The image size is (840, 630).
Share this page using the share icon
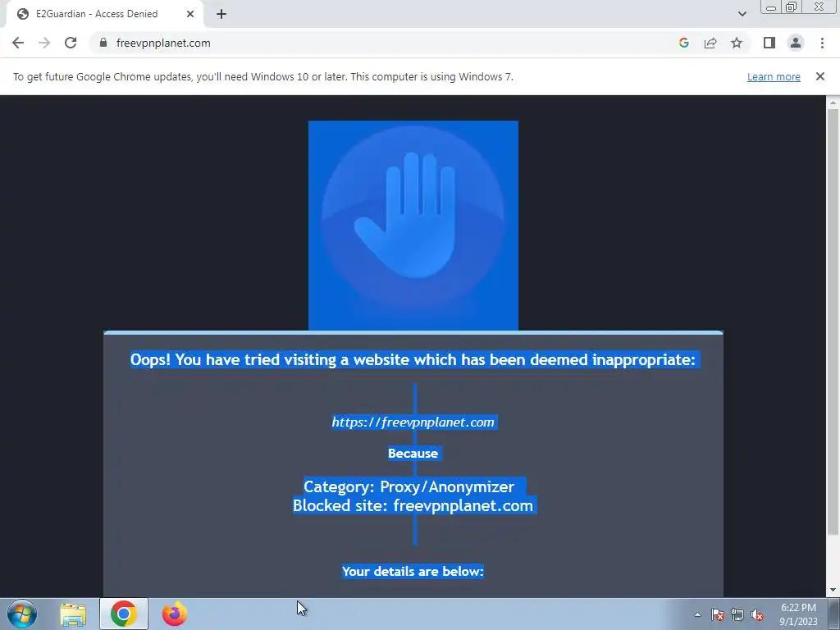(x=710, y=43)
